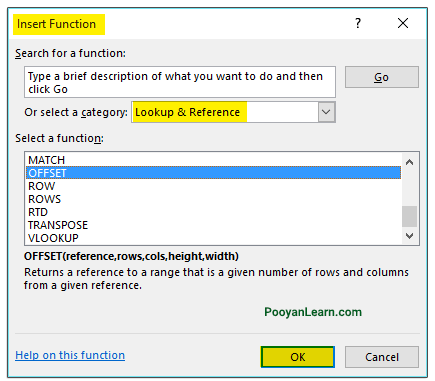Click the question mark help icon

tap(358, 23)
